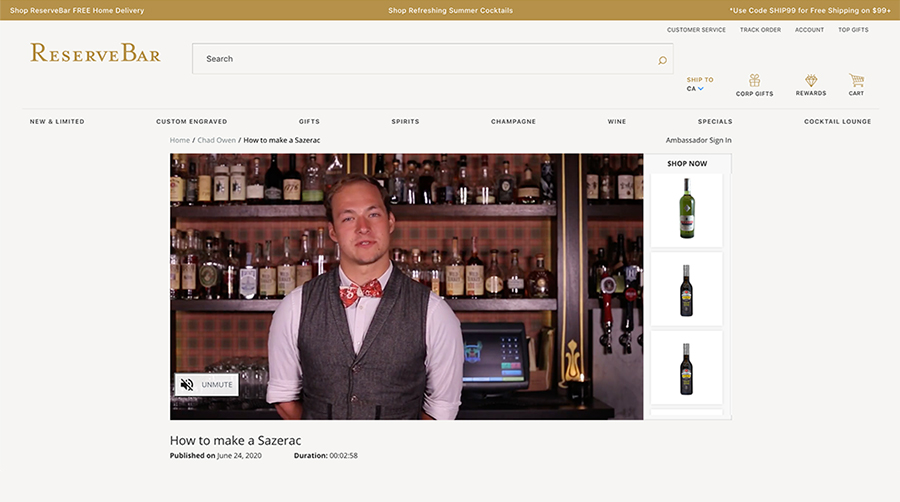This screenshot has height=502, width=900.
Task: Select the third dark bottle thumbnail
Action: 686,368
